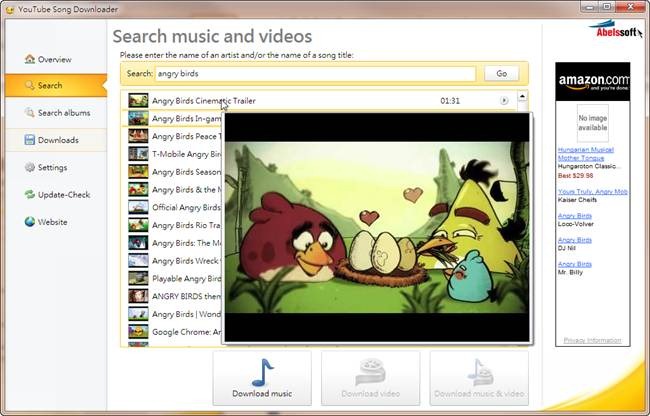Image resolution: width=650 pixels, height=416 pixels.
Task: Click the Settings gear icon
Action: [30, 167]
